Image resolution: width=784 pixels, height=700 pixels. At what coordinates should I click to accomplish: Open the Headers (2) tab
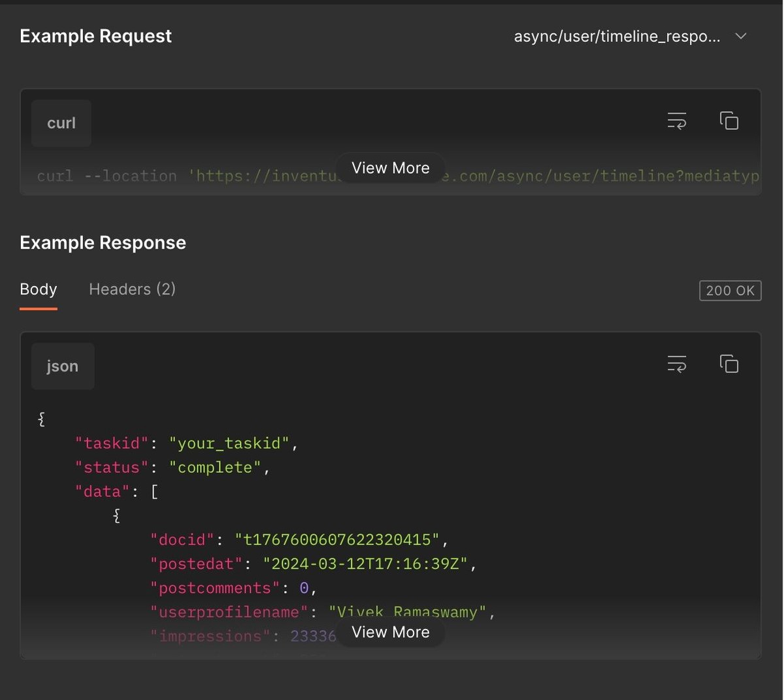132,289
